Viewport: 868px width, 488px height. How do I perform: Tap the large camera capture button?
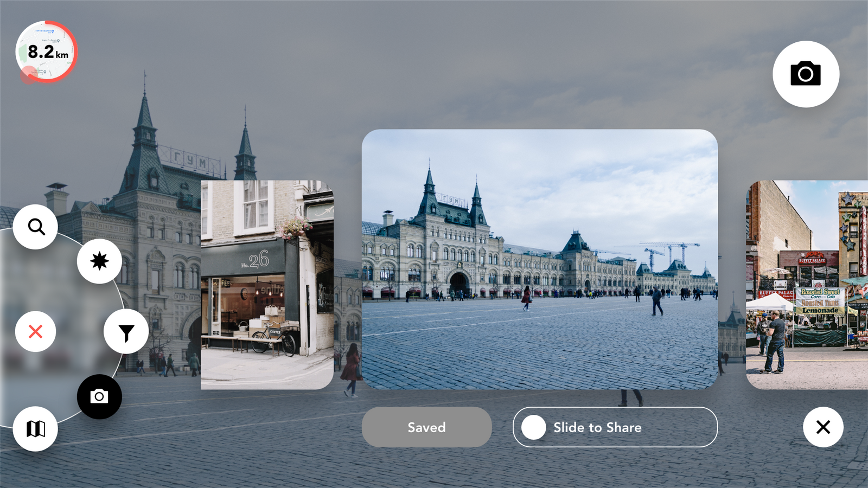point(806,74)
